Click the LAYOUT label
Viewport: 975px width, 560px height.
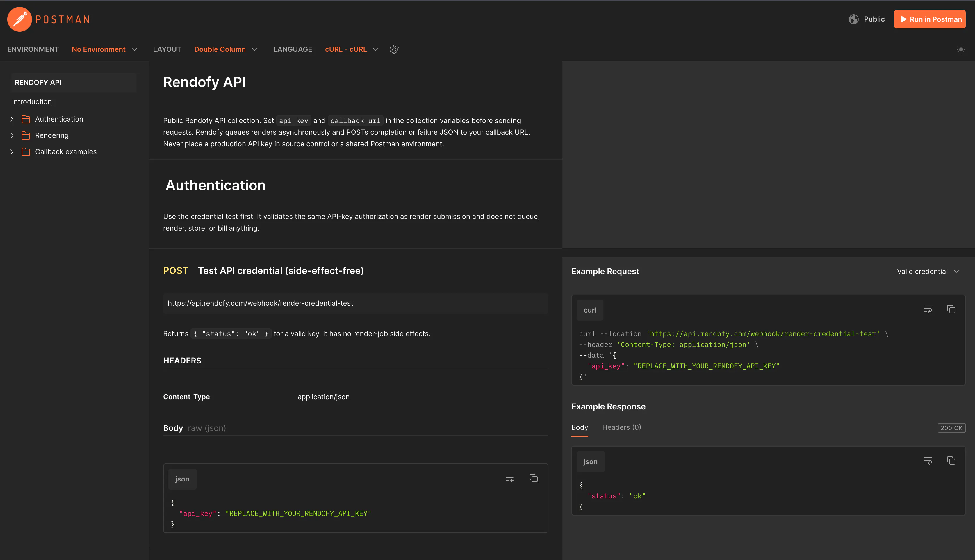pos(167,49)
